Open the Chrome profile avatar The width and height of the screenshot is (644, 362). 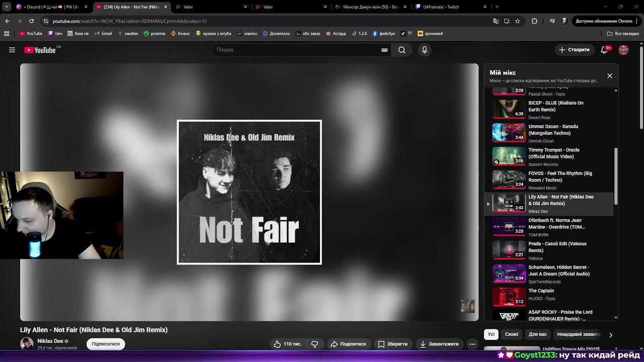pyautogui.click(x=565, y=21)
